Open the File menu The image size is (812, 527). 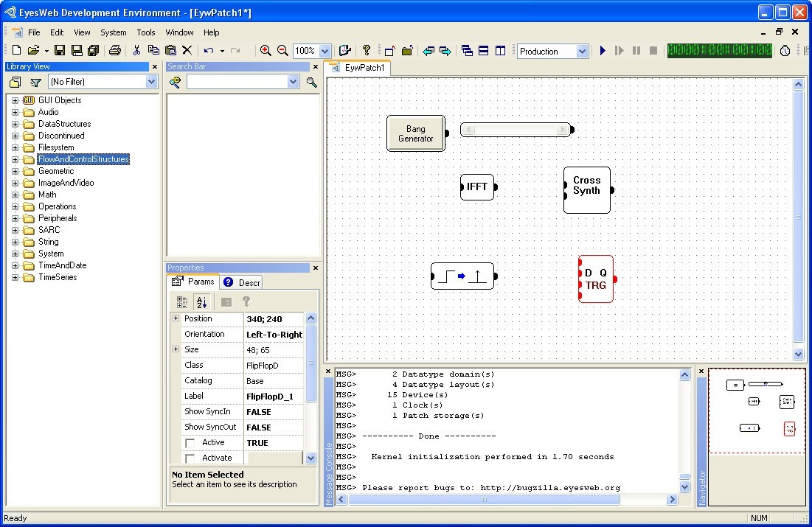(x=34, y=32)
